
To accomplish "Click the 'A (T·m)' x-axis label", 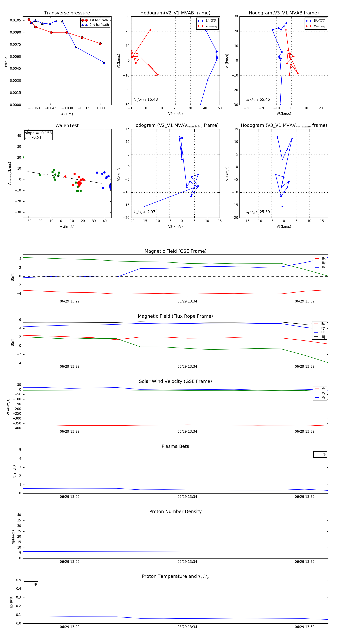I will 67,114.
